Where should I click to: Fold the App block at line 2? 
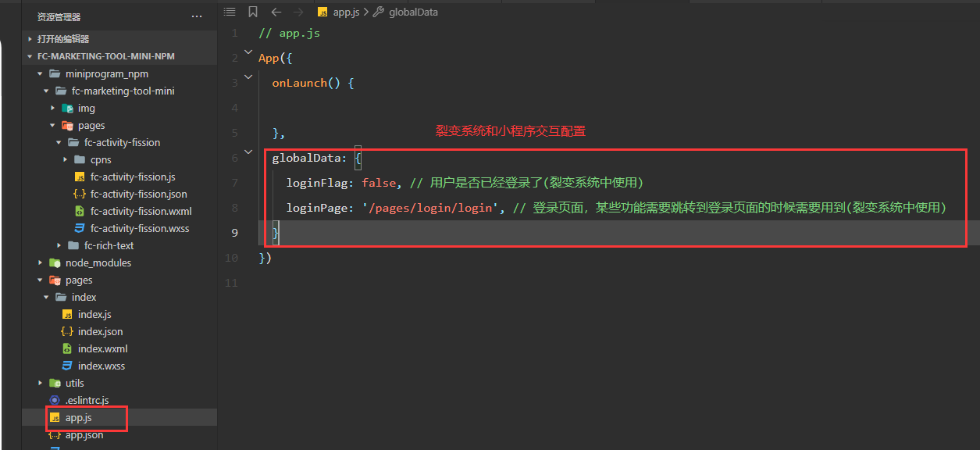248,52
